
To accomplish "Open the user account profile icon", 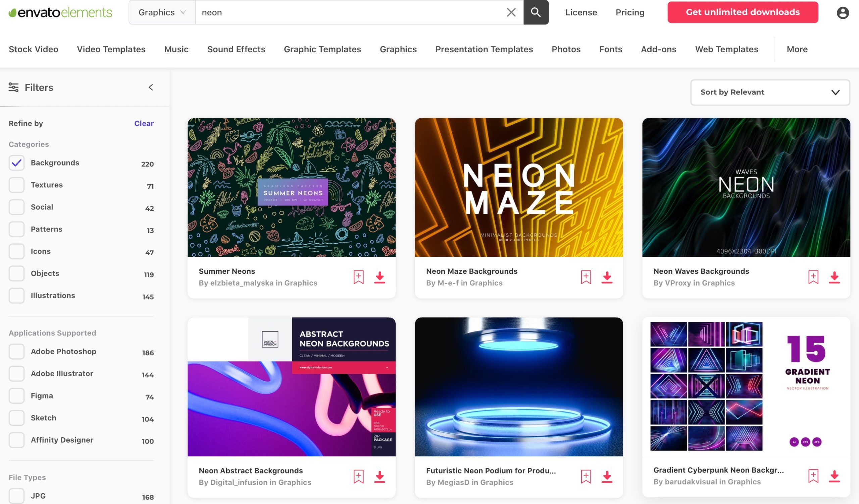I will pos(842,13).
